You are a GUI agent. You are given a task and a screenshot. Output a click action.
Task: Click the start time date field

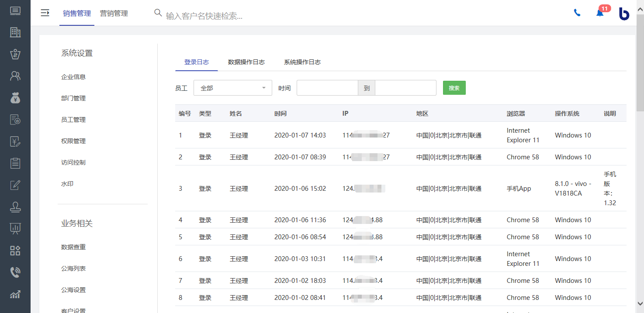point(327,88)
